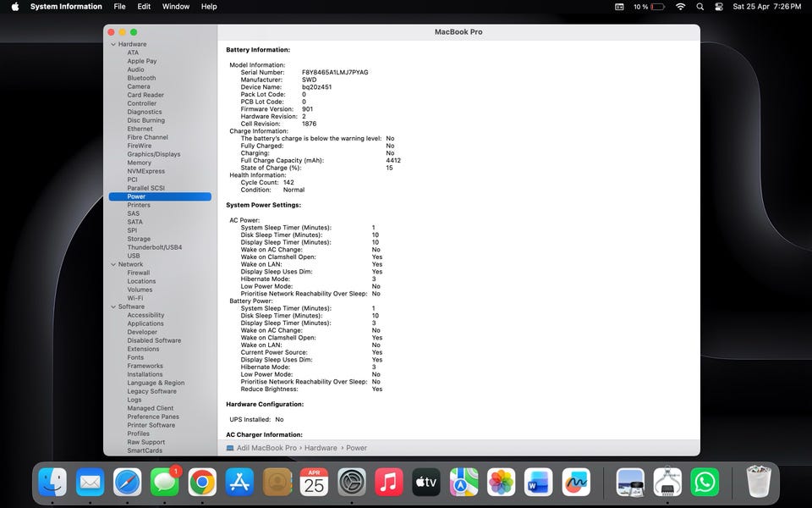Open the Help menu
The height and width of the screenshot is (508, 812).
pyautogui.click(x=209, y=7)
